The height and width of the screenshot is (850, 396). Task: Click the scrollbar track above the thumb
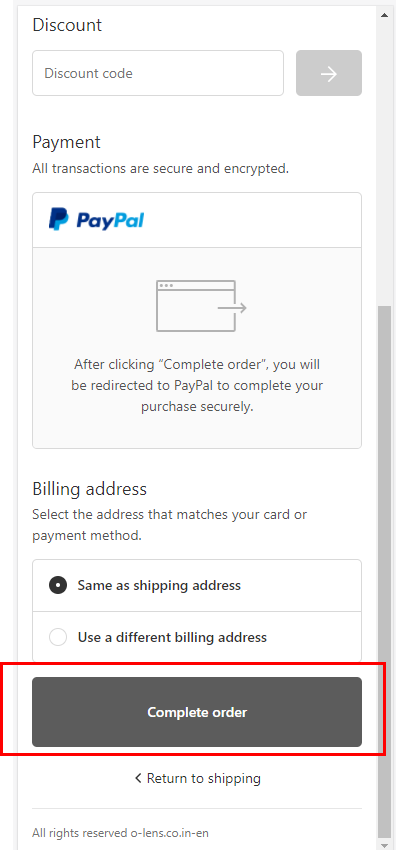385,163
